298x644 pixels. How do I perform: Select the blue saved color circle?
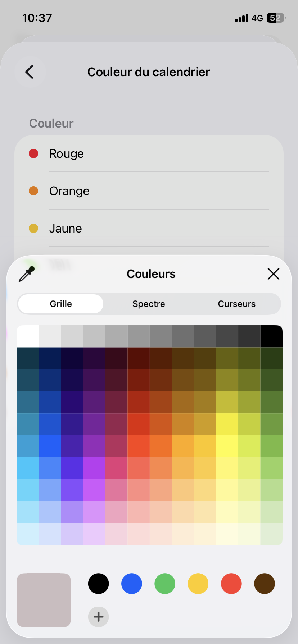coord(132,584)
